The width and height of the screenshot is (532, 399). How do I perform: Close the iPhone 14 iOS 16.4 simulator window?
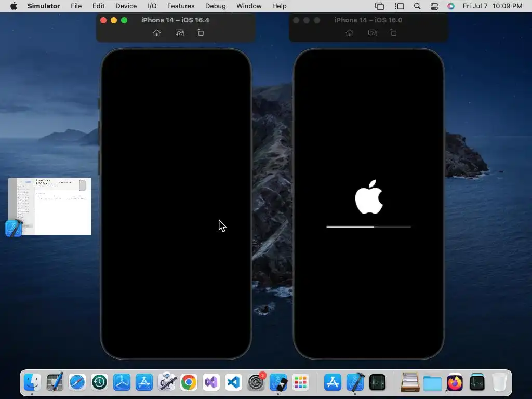pyautogui.click(x=103, y=20)
